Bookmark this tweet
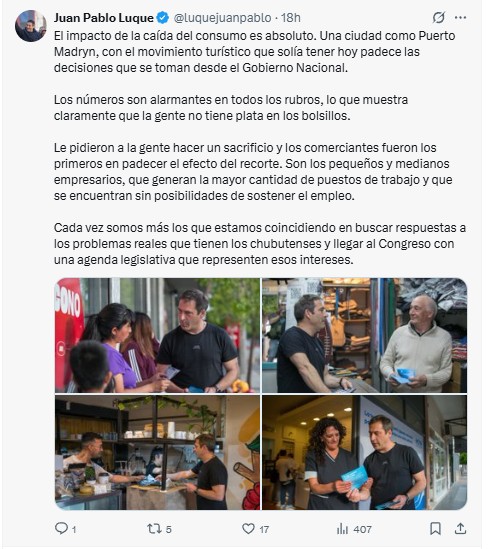This screenshot has height=549, width=492. [x=435, y=528]
